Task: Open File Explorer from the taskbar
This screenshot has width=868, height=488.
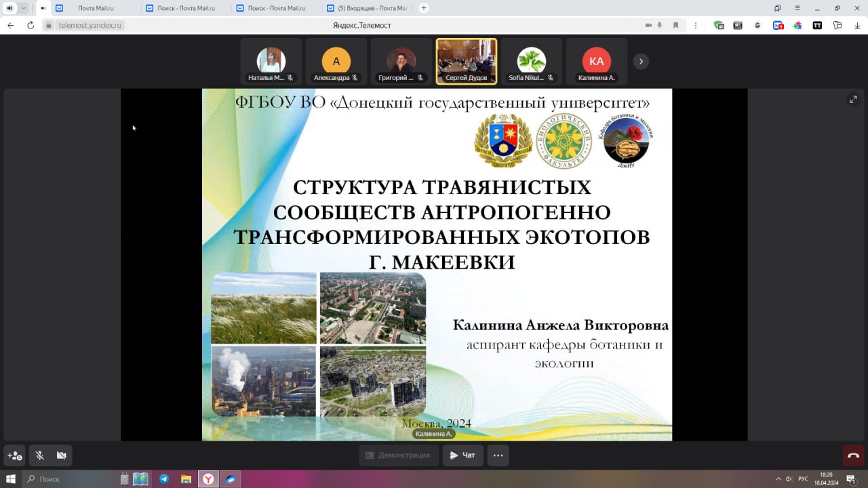Action: 186,479
